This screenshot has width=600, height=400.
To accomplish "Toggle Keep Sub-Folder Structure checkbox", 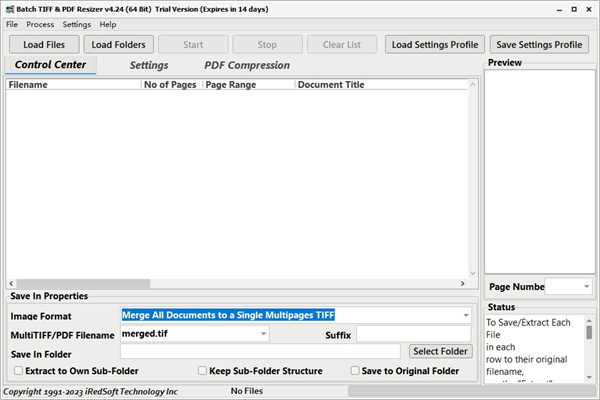I will (203, 371).
